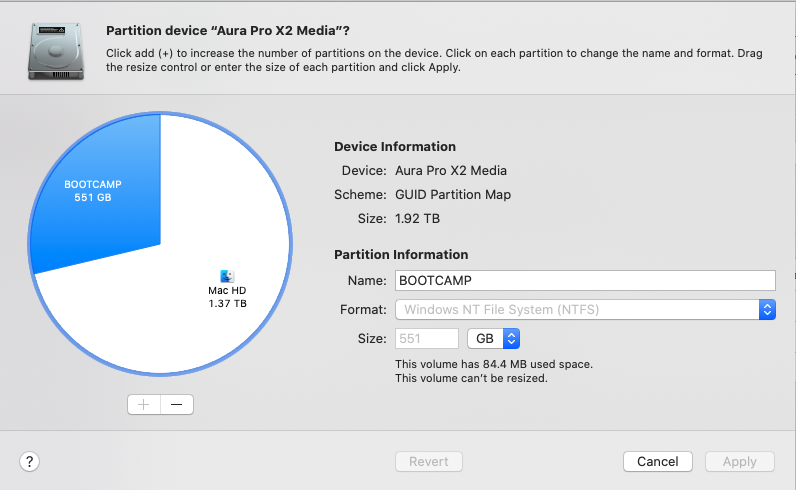Remove the partition with the minus button
796x490 pixels.
click(x=177, y=404)
